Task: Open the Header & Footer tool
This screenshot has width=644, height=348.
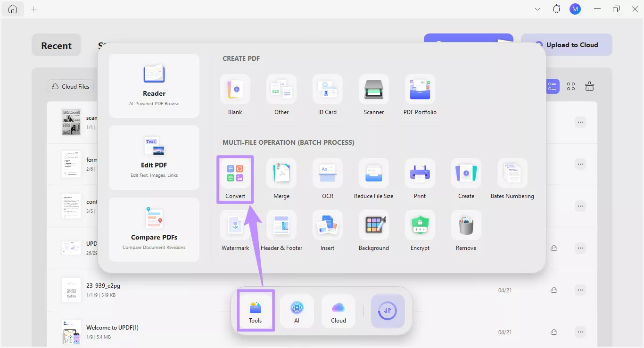Action: click(281, 231)
